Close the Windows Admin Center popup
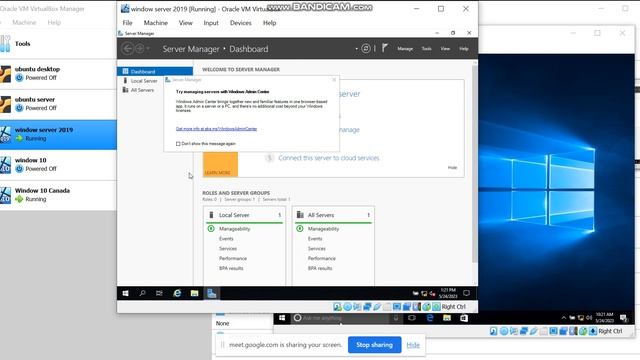640x360 pixels. (x=334, y=80)
